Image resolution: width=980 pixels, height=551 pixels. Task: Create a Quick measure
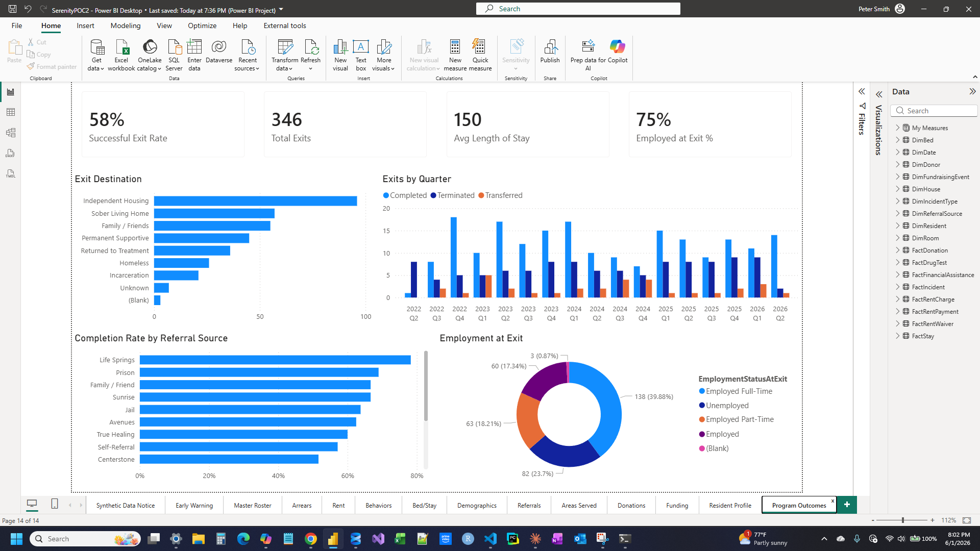coord(480,55)
